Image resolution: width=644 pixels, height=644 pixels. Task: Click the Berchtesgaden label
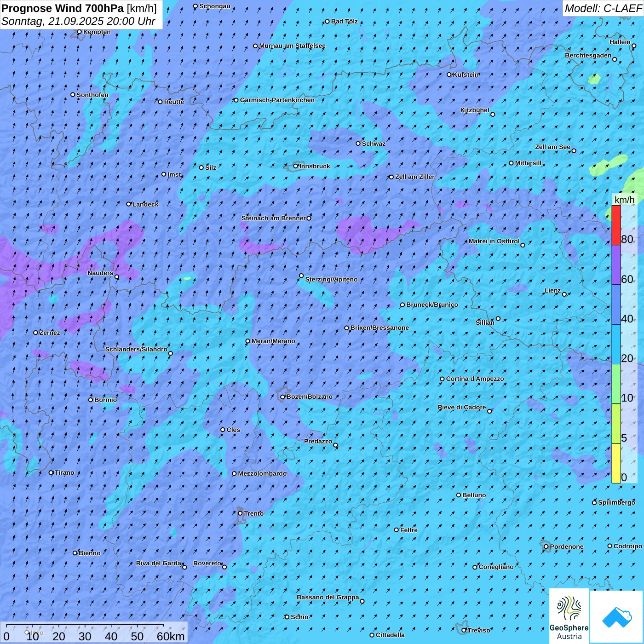click(x=588, y=56)
